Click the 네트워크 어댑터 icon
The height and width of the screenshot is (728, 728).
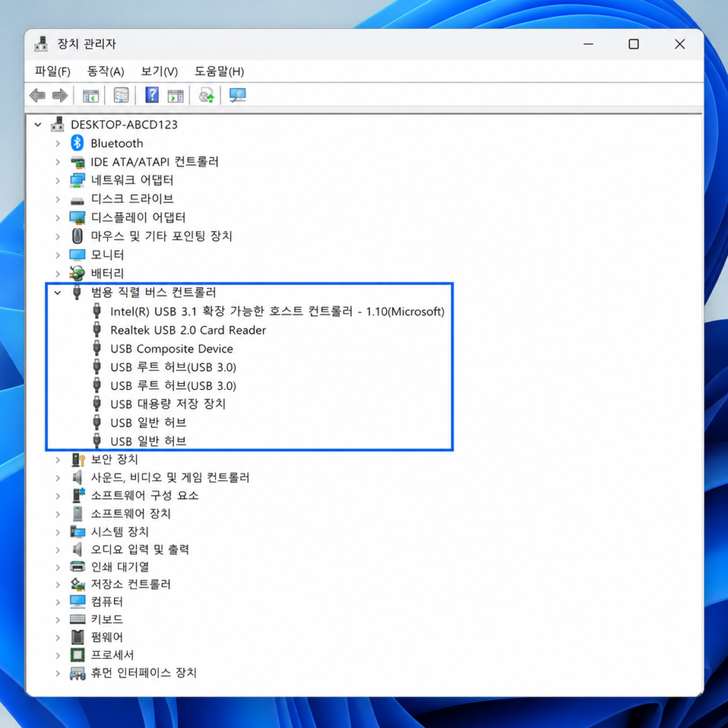(77, 180)
